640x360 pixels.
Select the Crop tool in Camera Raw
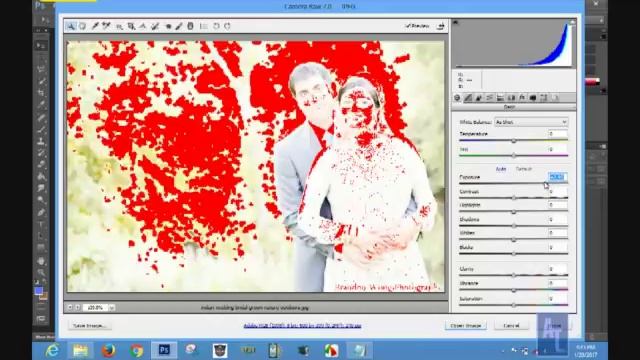pyautogui.click(x=131, y=26)
